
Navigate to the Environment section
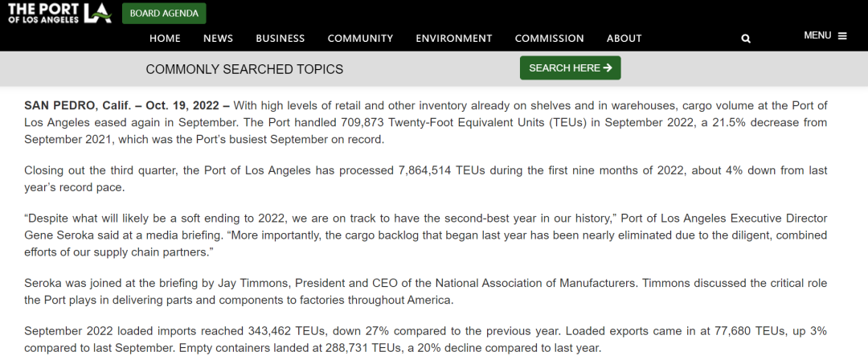[453, 39]
